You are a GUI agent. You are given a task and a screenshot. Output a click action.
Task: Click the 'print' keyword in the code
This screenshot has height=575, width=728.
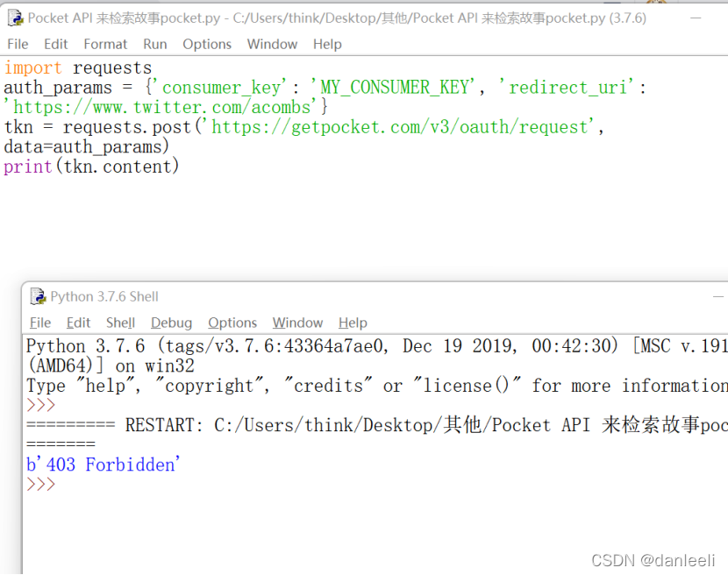[28, 167]
